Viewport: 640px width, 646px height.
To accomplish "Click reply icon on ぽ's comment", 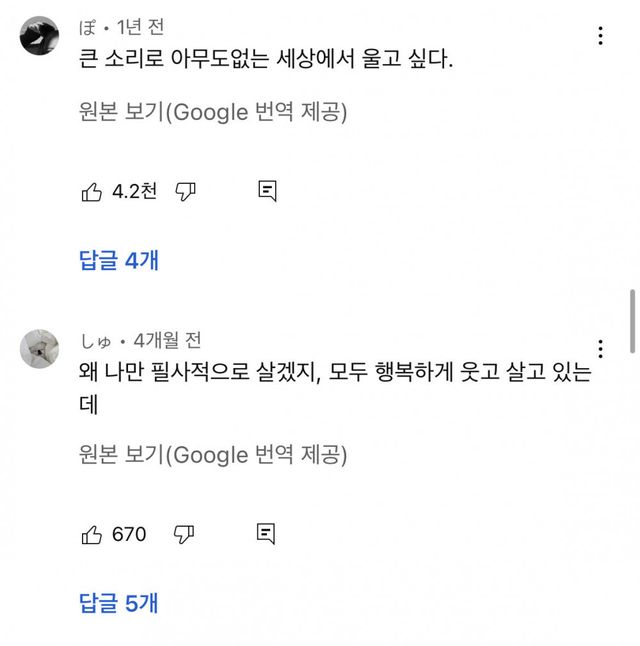I will click(267, 191).
